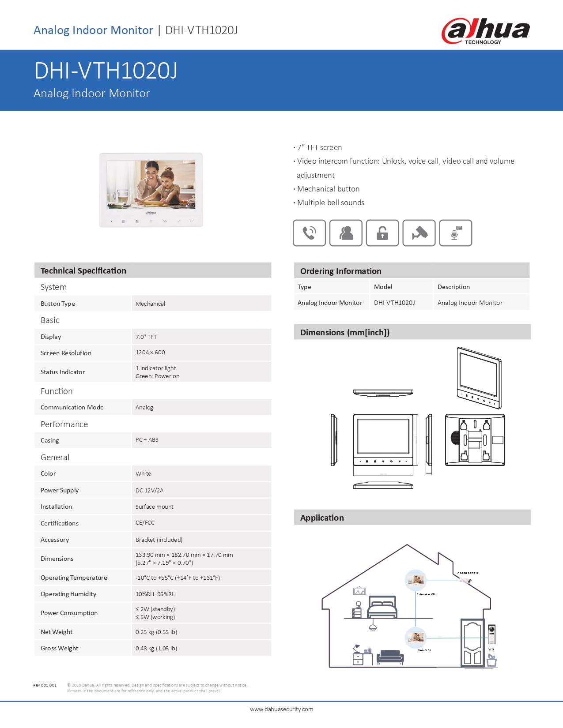Click the 'General' subsection heading

(x=55, y=457)
